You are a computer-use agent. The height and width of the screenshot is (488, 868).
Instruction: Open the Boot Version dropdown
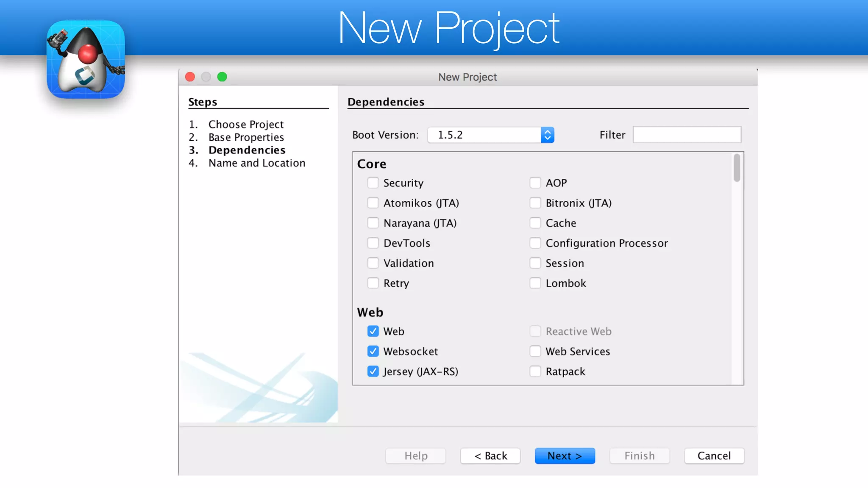point(484,135)
